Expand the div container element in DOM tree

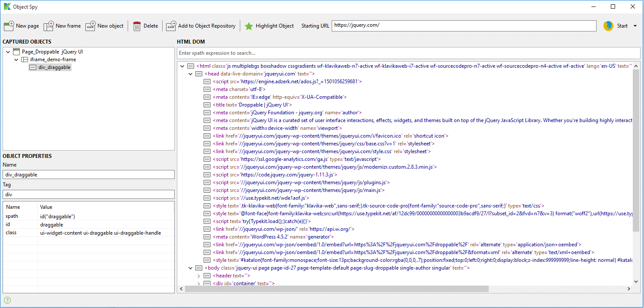[199, 283]
